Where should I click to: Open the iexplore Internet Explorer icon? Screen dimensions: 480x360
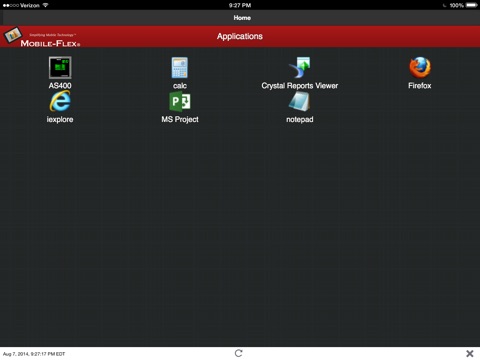point(60,101)
